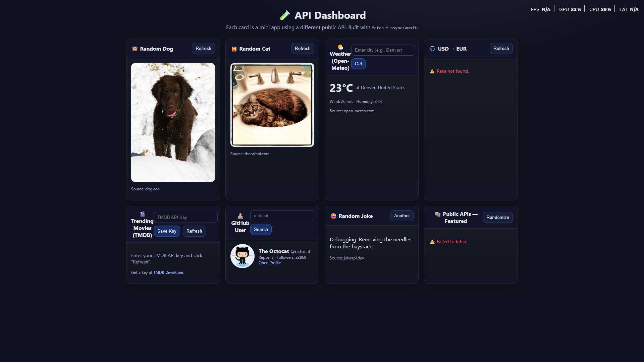Image resolution: width=644 pixels, height=362 pixels.
Task: Click the currency exchange icon beside USD → EUR
Action: [x=433, y=49]
